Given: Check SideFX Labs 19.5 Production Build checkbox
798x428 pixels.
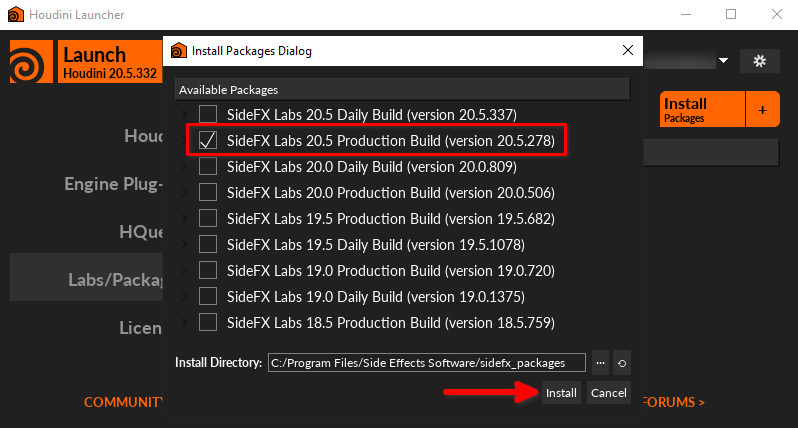Looking at the screenshot, I should coord(208,218).
